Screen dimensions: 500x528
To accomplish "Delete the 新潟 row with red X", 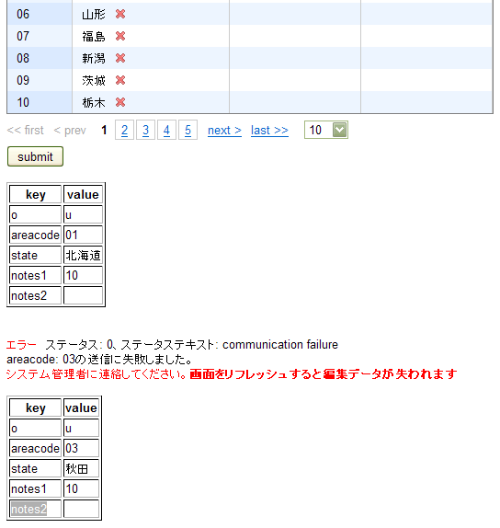I will click(x=120, y=58).
